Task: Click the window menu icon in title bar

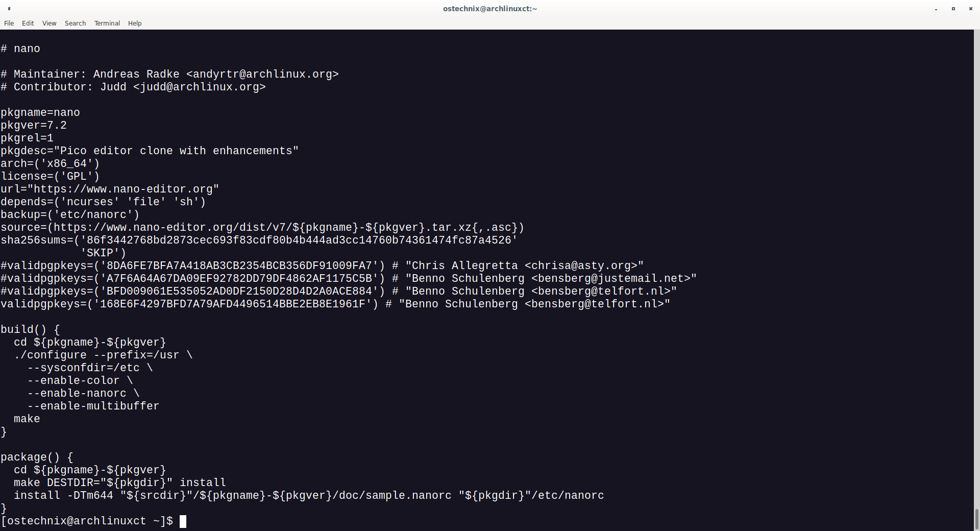Action: pyautogui.click(x=9, y=9)
